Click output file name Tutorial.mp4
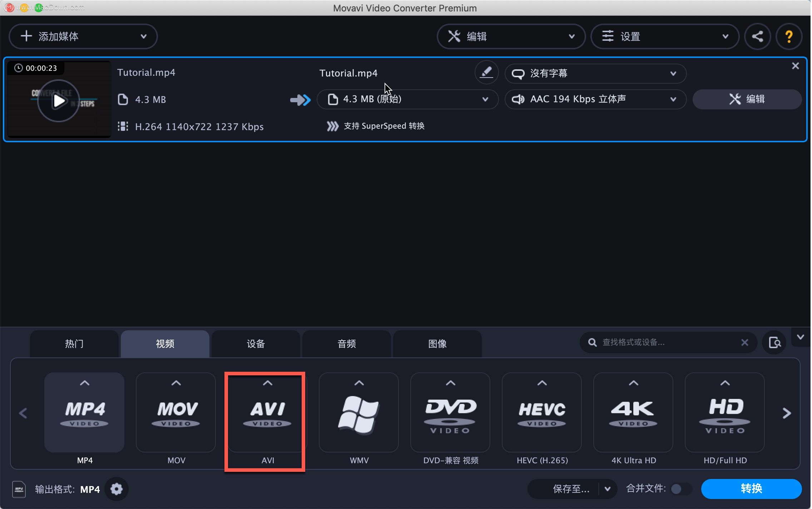 click(x=348, y=73)
